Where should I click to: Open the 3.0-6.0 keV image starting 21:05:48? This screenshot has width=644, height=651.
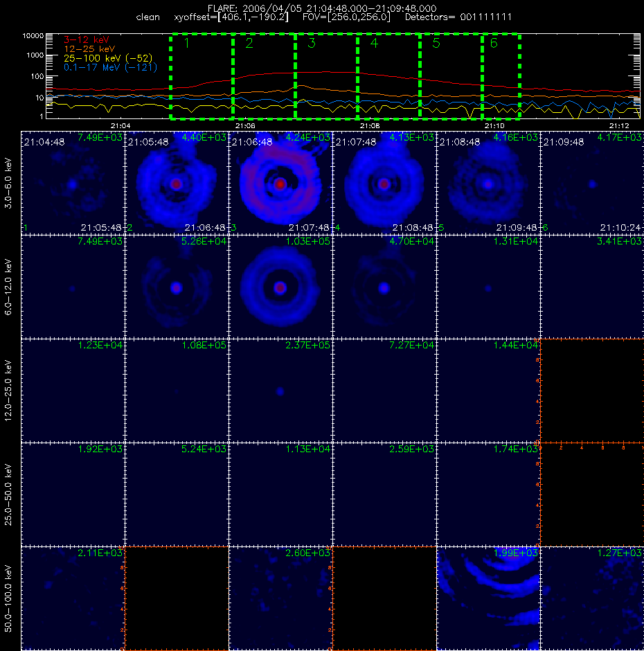[177, 183]
